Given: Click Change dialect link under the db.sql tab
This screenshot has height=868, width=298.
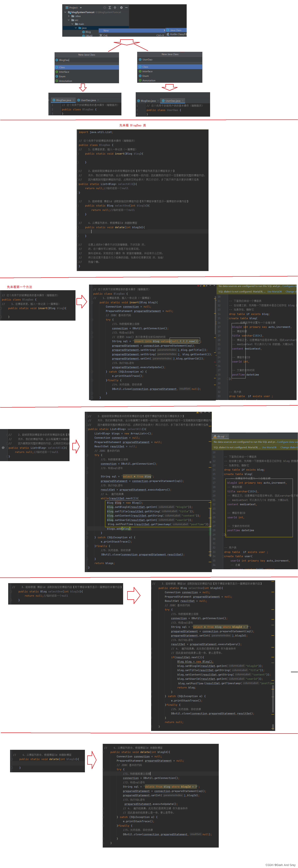Looking at the screenshot, I should point(289,447).
